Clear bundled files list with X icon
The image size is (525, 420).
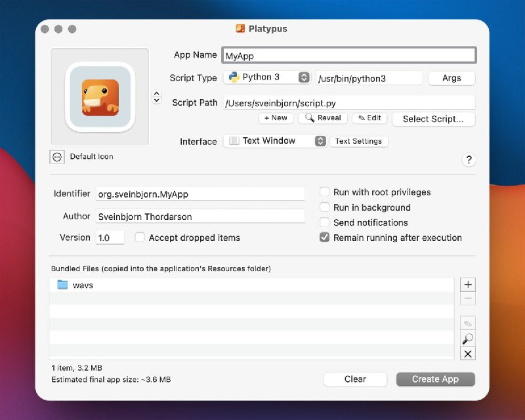[x=468, y=354]
